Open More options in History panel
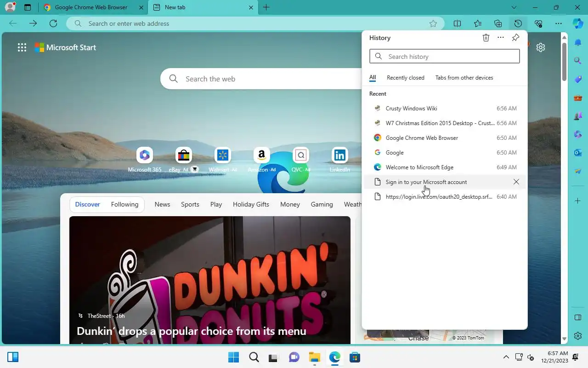The width and height of the screenshot is (588, 368). point(501,38)
